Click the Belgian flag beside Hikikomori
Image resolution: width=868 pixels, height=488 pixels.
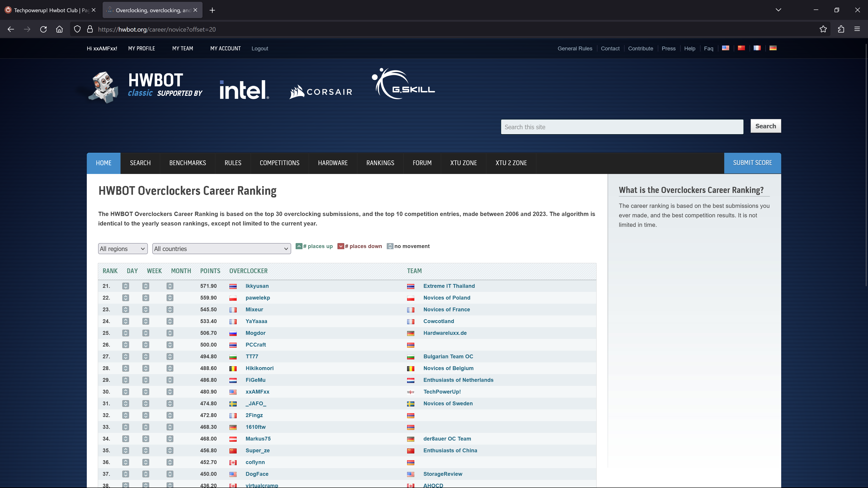click(x=233, y=368)
